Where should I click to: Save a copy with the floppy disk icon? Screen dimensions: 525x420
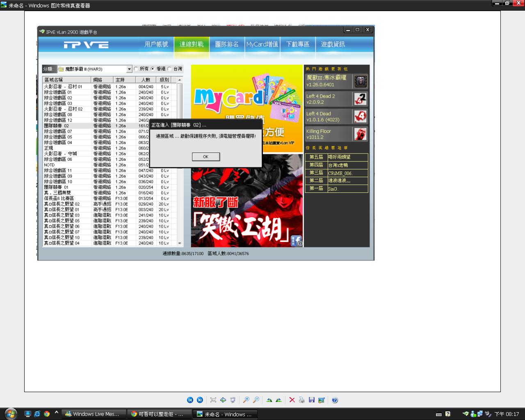[x=312, y=400]
